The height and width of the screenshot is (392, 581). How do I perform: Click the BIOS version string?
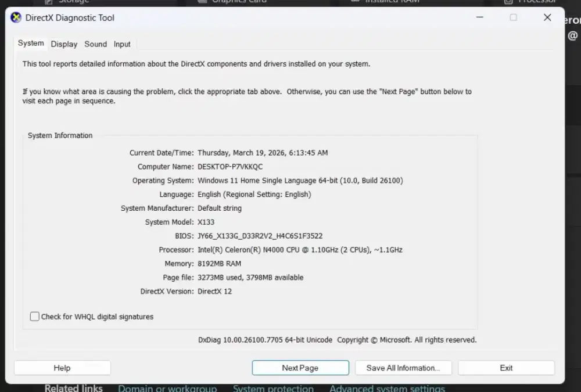pos(260,236)
